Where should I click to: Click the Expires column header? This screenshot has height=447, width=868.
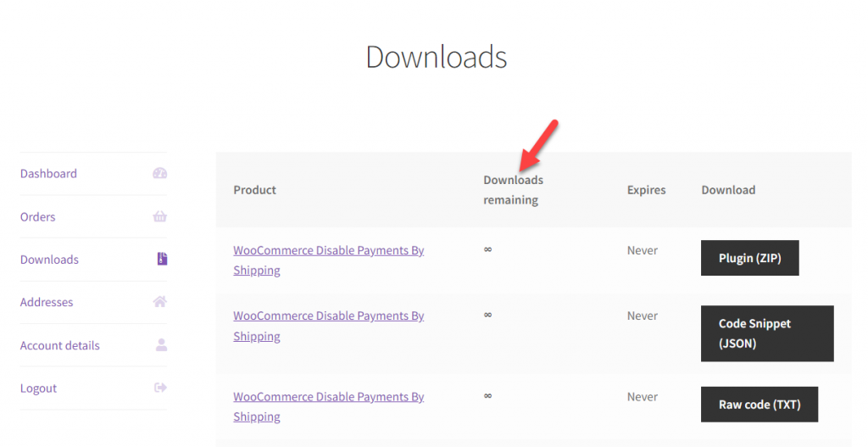646,190
